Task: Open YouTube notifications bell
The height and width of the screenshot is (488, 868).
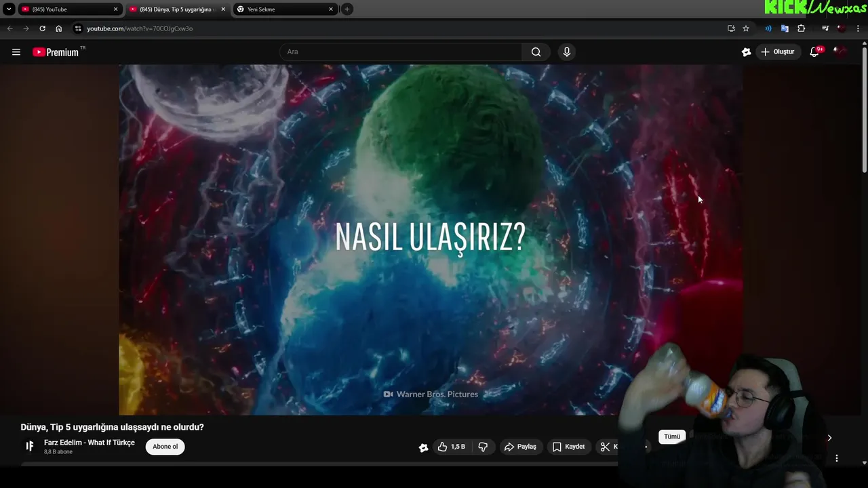Action: click(x=815, y=52)
